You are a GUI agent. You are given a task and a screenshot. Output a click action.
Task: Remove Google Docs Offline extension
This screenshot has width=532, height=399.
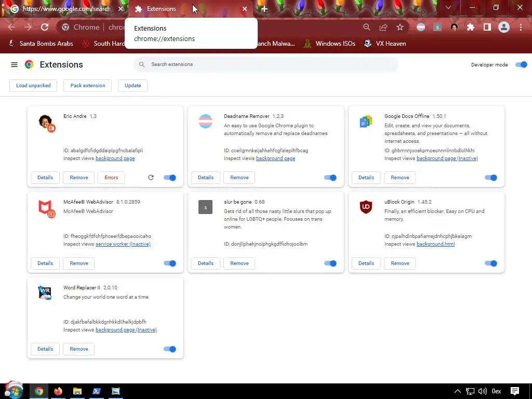point(400,178)
